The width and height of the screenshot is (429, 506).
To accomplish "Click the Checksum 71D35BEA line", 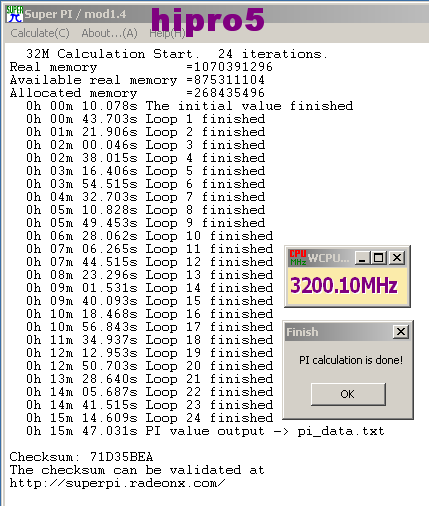I will pyautogui.click(x=81, y=457).
